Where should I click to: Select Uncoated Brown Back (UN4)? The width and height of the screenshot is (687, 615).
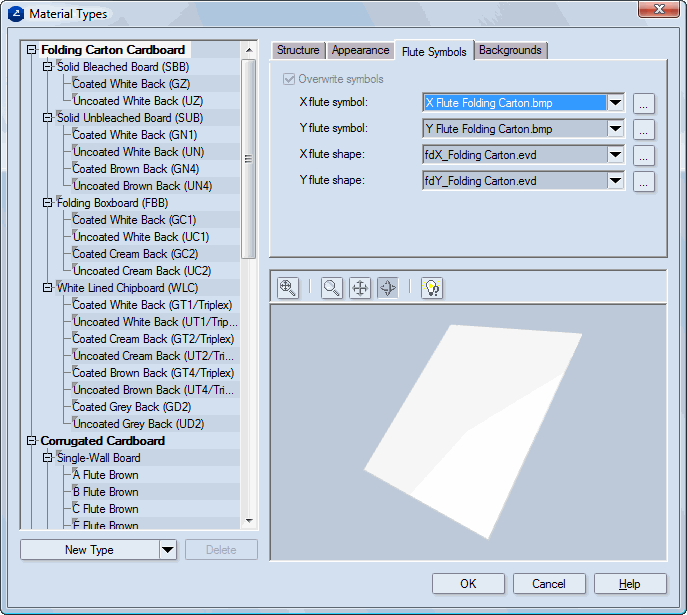142,186
